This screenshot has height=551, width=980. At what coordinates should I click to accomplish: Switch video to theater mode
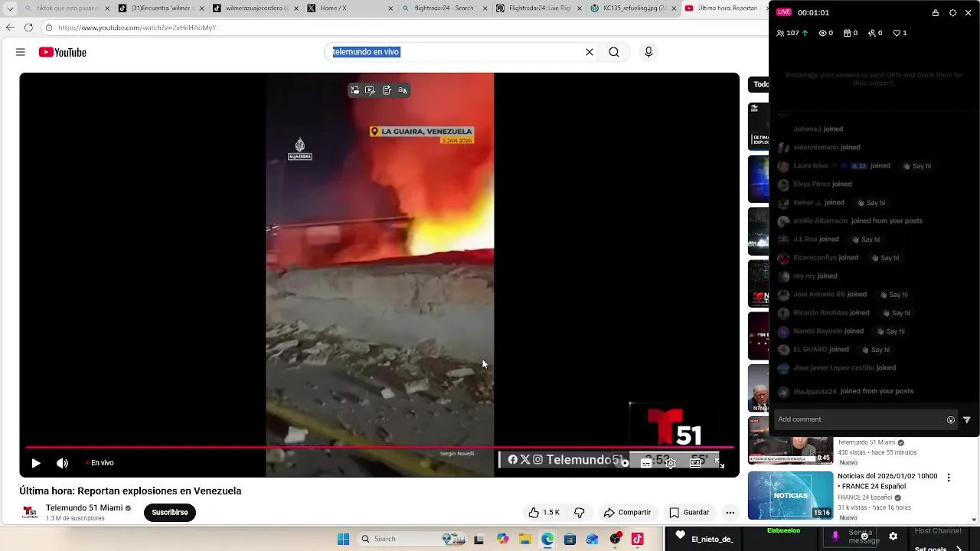[x=695, y=463]
